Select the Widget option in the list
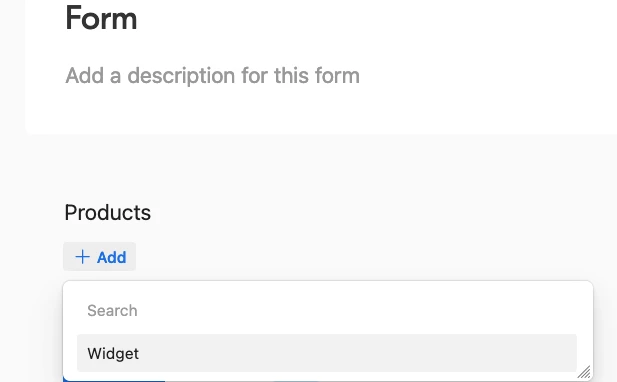 pos(327,353)
